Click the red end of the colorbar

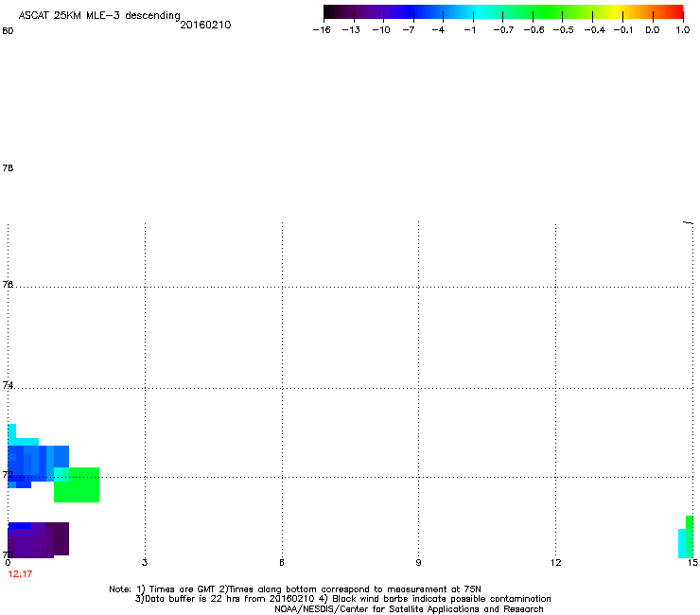[x=674, y=12]
